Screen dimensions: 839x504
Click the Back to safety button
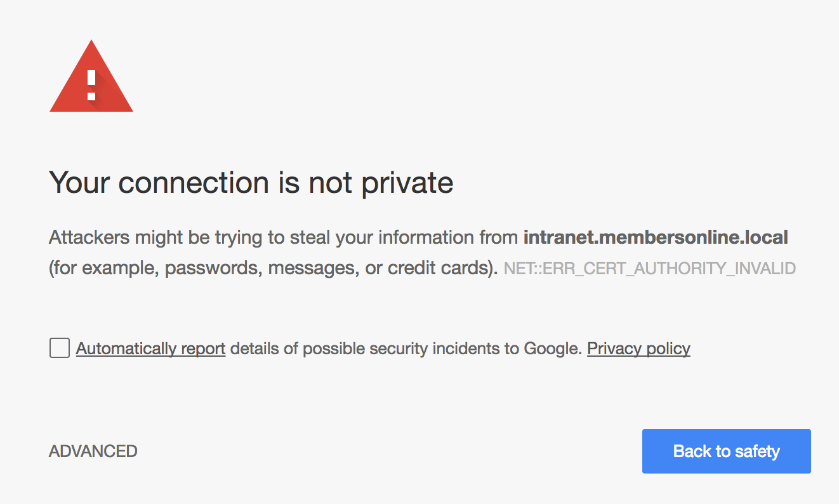pos(726,451)
